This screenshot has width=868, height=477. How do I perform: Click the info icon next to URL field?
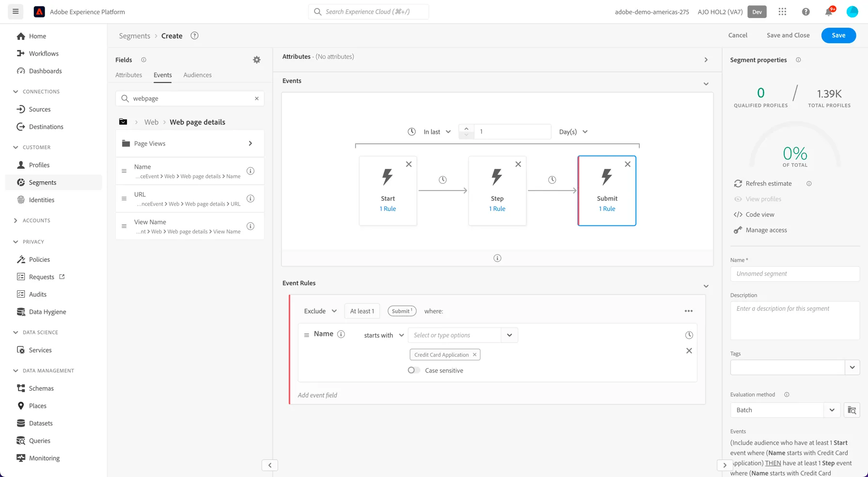(x=250, y=198)
